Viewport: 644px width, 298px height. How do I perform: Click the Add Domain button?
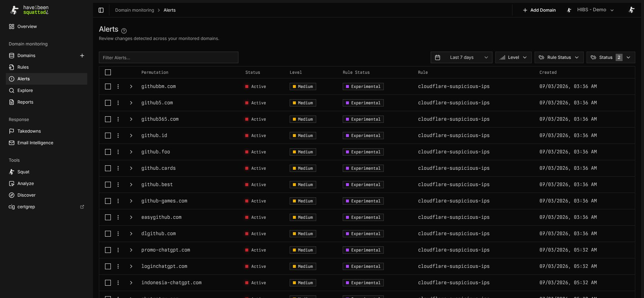[x=539, y=10]
